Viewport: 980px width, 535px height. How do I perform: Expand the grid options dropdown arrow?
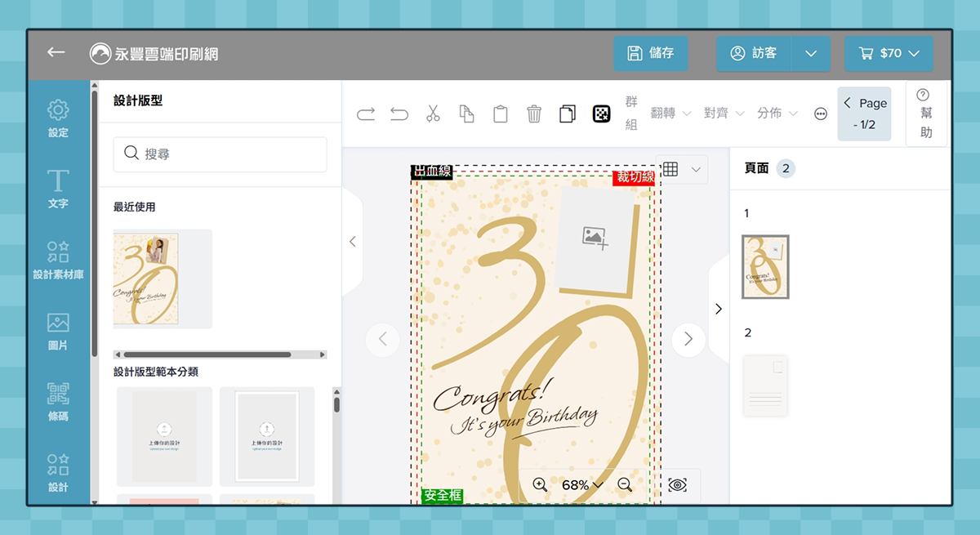tap(696, 169)
